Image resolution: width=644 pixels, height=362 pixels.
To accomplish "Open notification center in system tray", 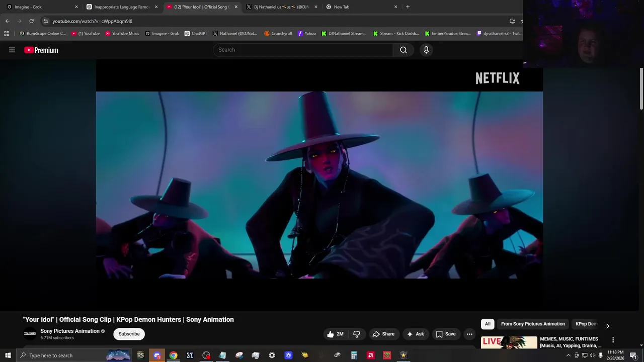I will tap(633, 355).
